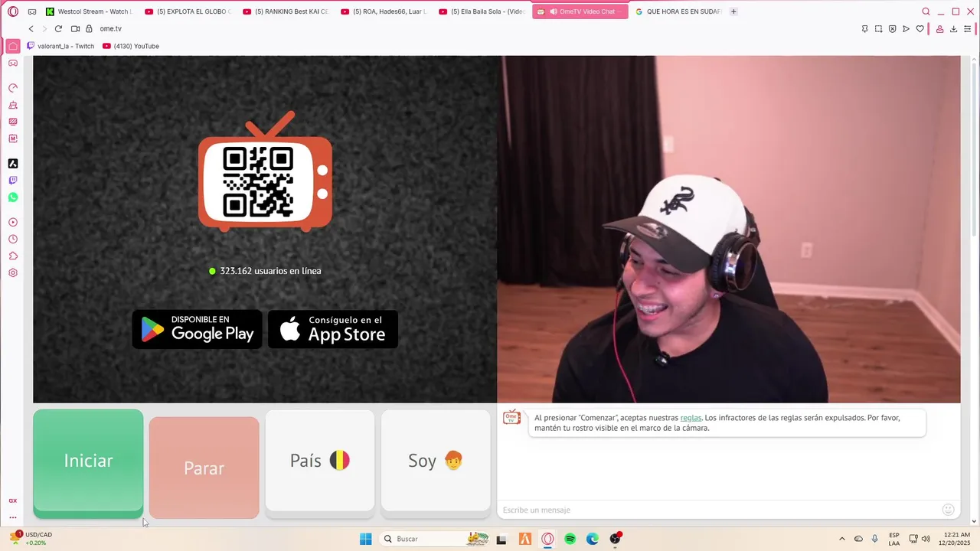Open the USD/CAD taskbar widget
The height and width of the screenshot is (551, 980).
[31, 539]
